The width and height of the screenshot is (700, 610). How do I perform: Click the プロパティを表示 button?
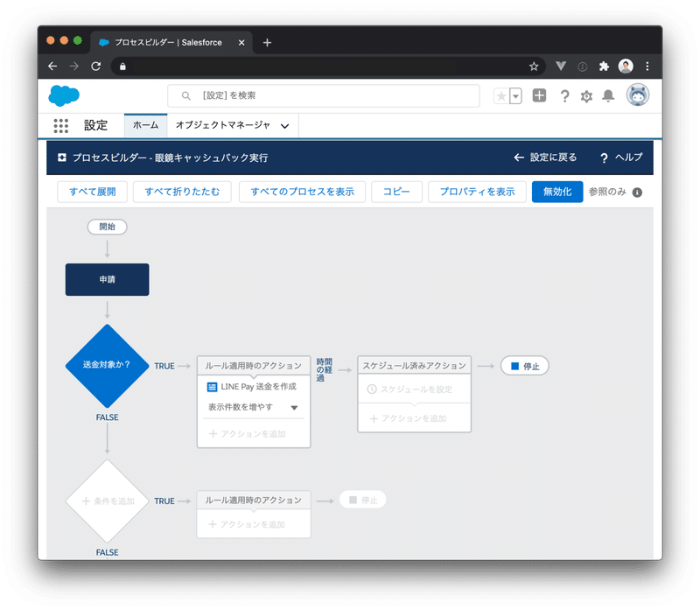[477, 192]
